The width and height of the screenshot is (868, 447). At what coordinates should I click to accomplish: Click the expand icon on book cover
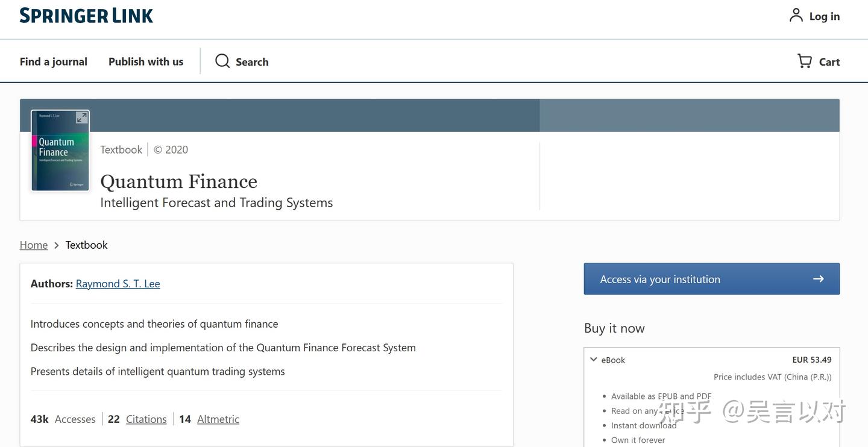click(x=81, y=118)
